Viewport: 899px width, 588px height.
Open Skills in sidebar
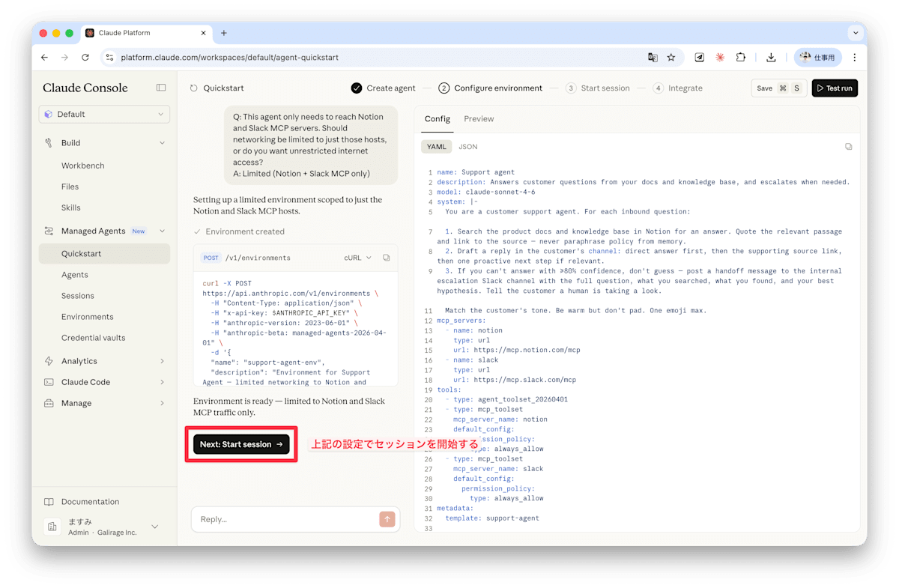[x=71, y=207]
